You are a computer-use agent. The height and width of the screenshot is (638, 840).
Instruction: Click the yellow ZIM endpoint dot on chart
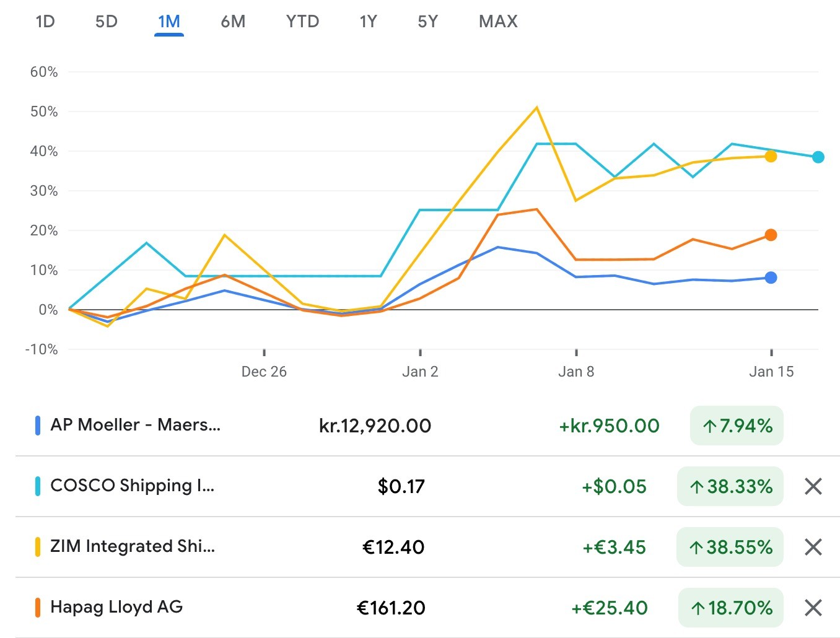point(771,156)
